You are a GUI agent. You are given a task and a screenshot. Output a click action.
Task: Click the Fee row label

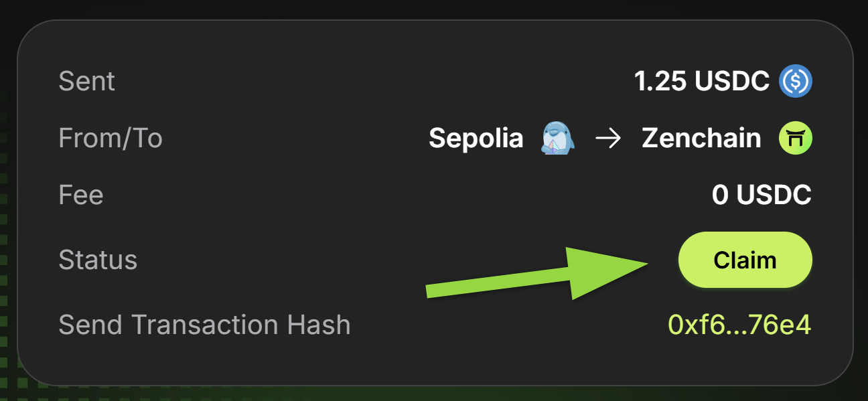[x=81, y=195]
